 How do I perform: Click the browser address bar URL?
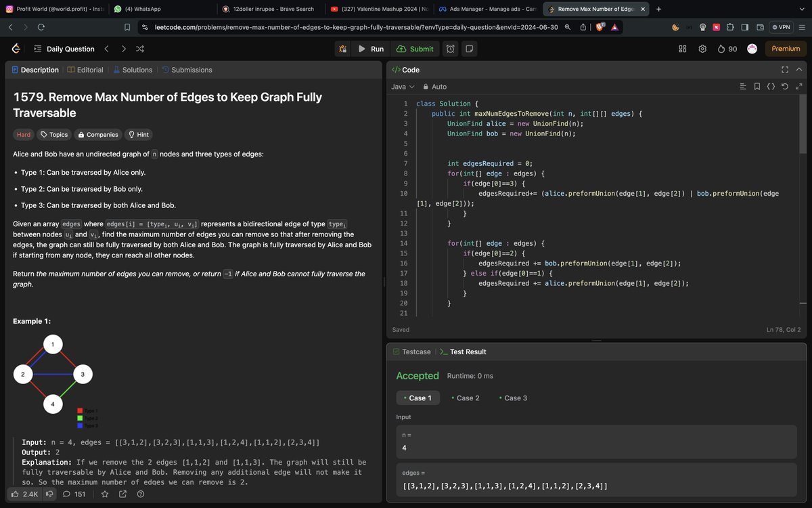[356, 27]
